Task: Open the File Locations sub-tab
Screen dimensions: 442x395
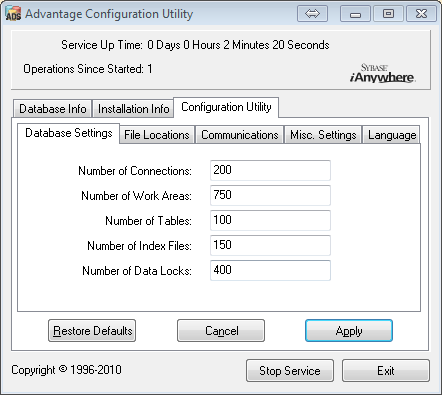Action: (157, 135)
